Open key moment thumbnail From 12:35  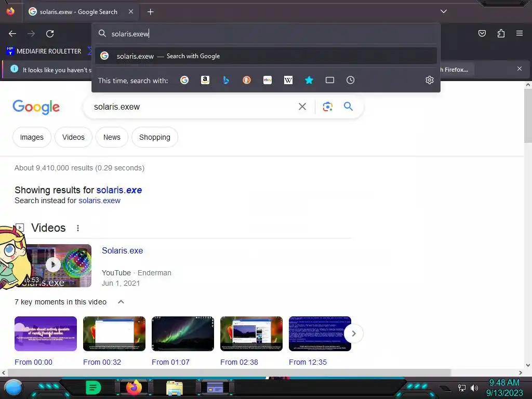(x=320, y=334)
